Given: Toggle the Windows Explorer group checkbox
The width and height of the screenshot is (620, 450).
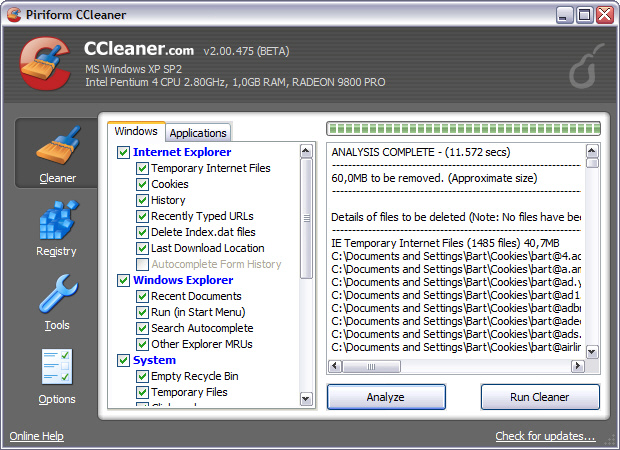Looking at the screenshot, I should (123, 280).
